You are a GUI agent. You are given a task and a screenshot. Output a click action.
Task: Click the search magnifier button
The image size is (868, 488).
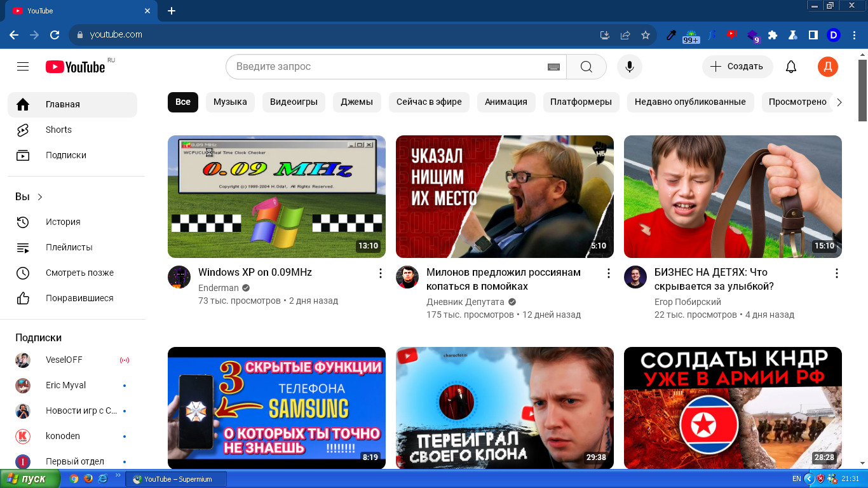(586, 67)
